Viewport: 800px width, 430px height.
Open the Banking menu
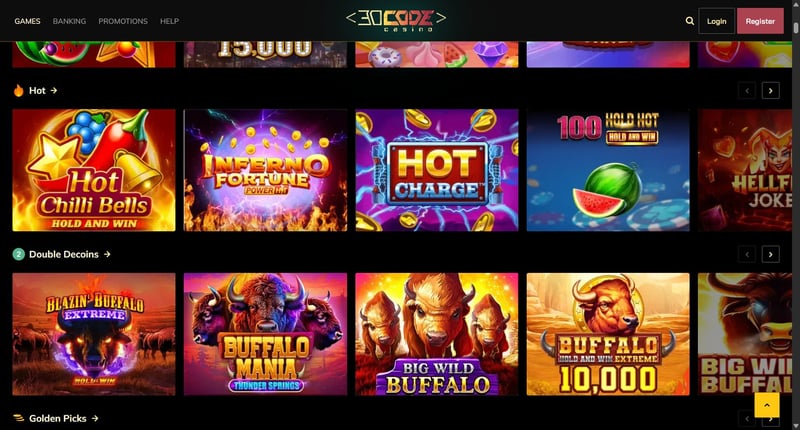69,21
